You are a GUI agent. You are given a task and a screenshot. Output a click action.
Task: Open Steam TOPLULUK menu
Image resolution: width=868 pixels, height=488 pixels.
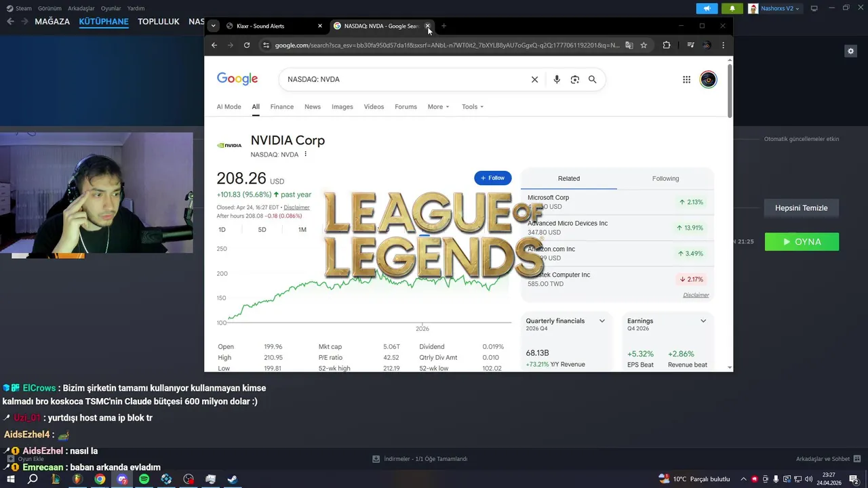pos(159,21)
